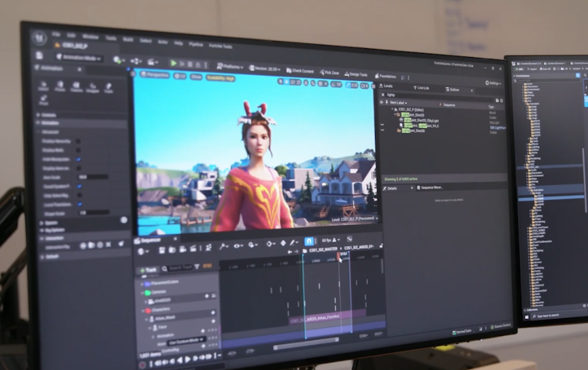Select the Tweens tool in Animation panel
This screenshot has height=370, width=588.
(76, 87)
